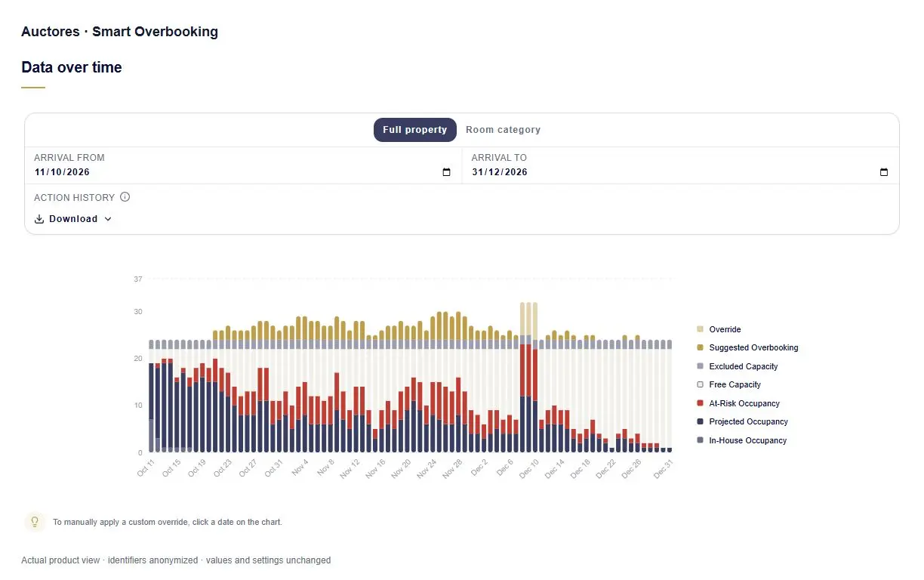Click the info icon beside Action History
The height and width of the screenshot is (580, 924).
(125, 197)
